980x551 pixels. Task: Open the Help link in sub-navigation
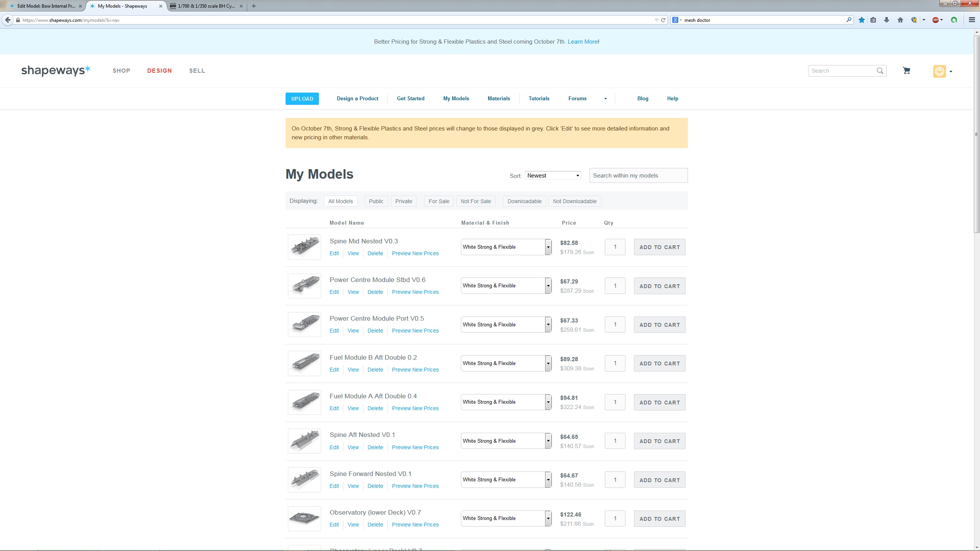click(x=673, y=99)
